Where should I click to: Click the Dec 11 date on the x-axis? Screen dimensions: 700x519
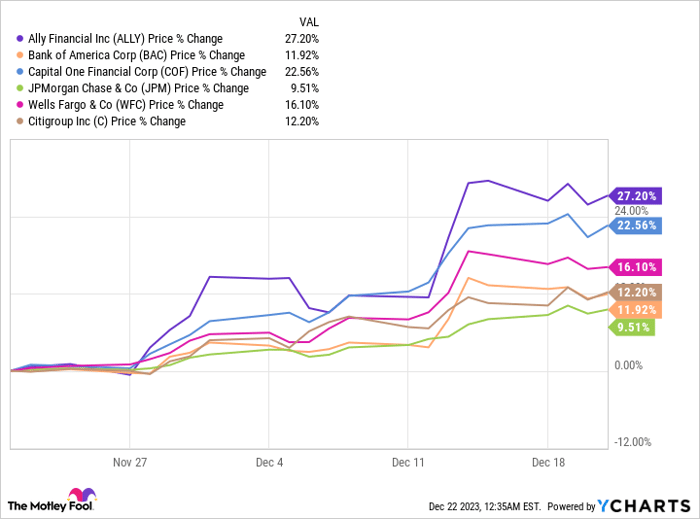pyautogui.click(x=407, y=463)
